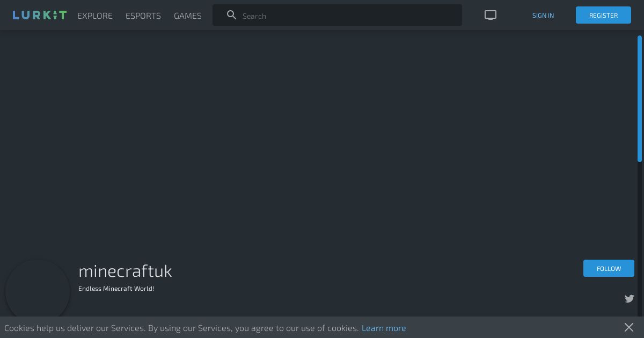The width and height of the screenshot is (644, 338).
Task: Open the Lurkit logo home link
Action: (x=40, y=15)
